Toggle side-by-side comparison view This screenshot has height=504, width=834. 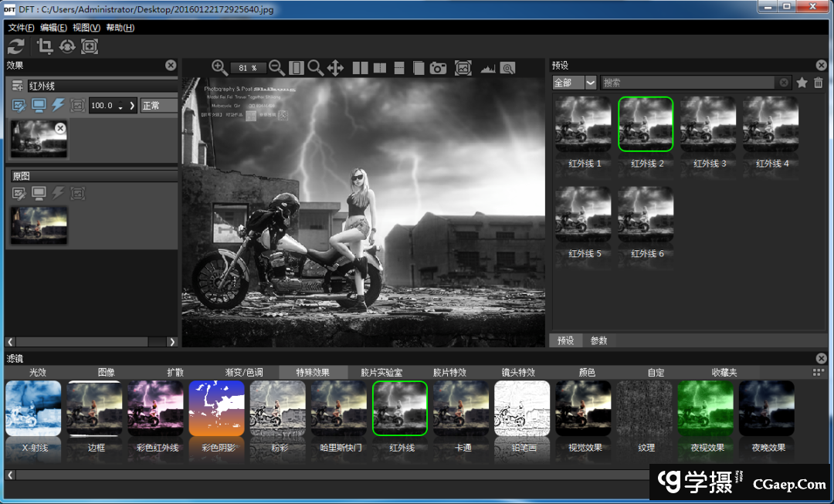pyautogui.click(x=360, y=68)
